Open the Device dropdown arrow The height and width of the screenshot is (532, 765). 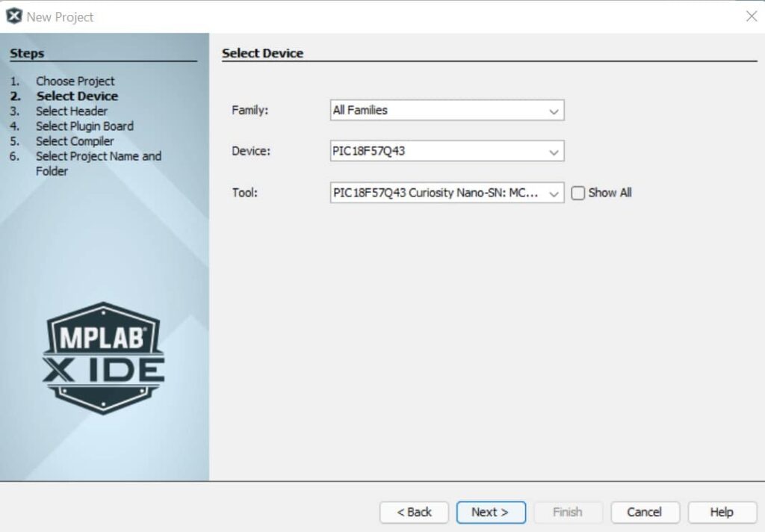coord(554,152)
